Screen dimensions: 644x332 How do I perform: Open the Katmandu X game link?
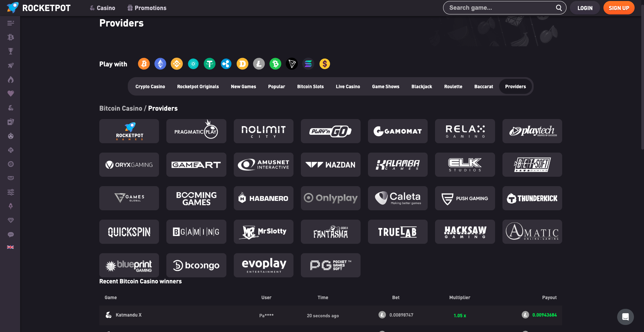(x=128, y=315)
